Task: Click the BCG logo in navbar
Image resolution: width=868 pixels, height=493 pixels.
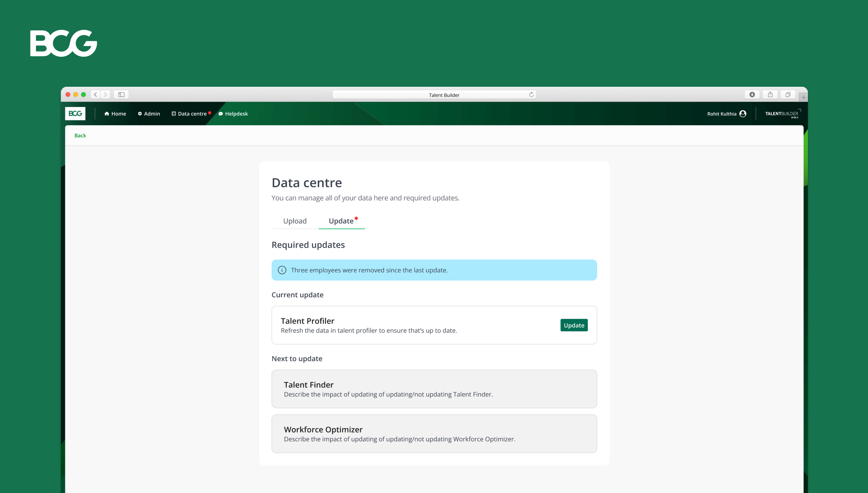Action: [x=75, y=113]
